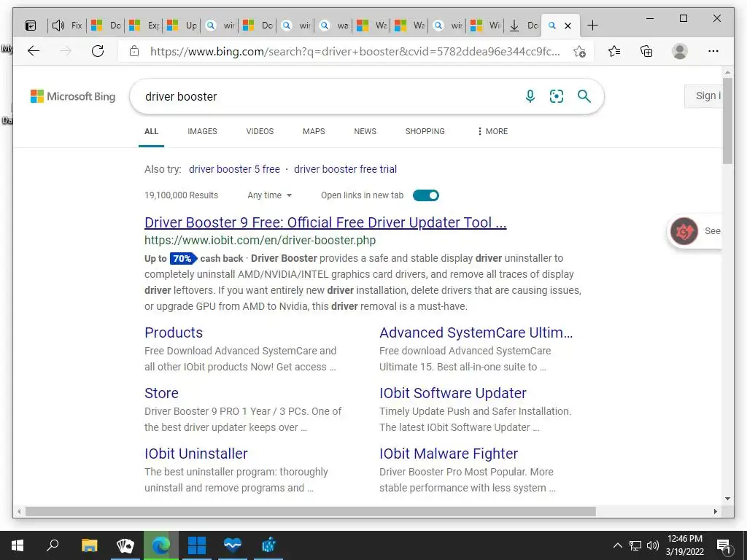
Task: Switch to the muted 'Fix' tab
Action: (x=67, y=26)
